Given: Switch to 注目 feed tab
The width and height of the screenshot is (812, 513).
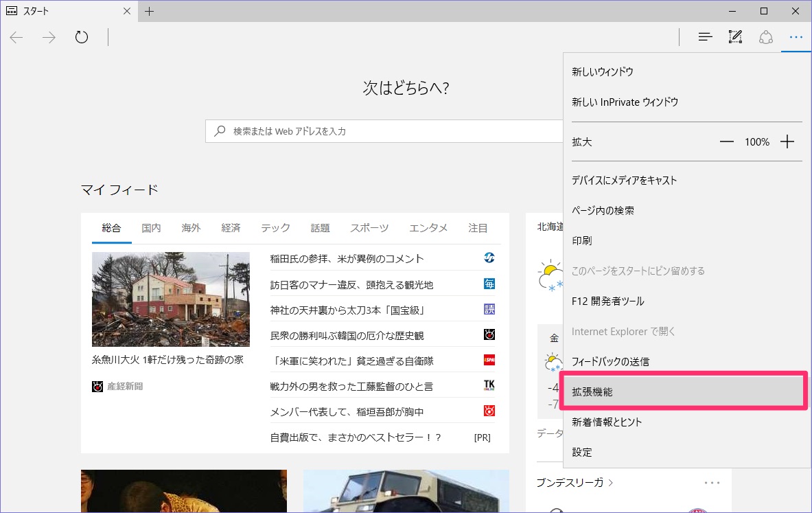Looking at the screenshot, I should click(x=478, y=228).
